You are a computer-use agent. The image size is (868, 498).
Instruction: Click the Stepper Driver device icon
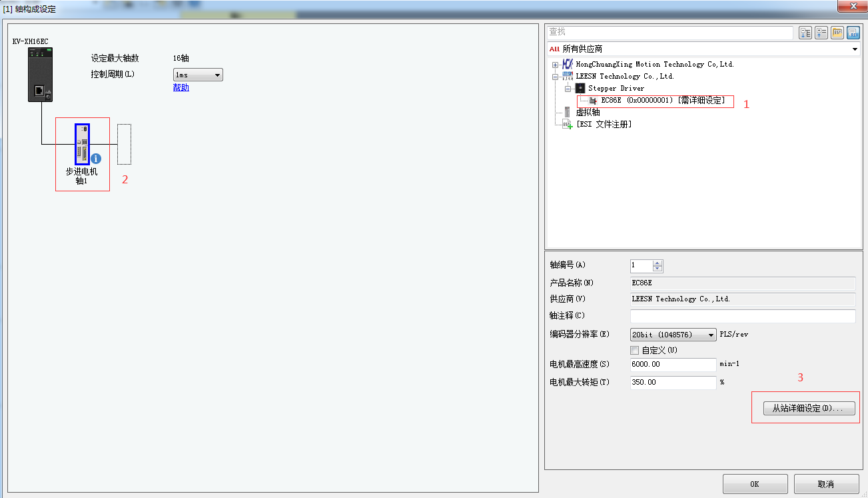580,88
